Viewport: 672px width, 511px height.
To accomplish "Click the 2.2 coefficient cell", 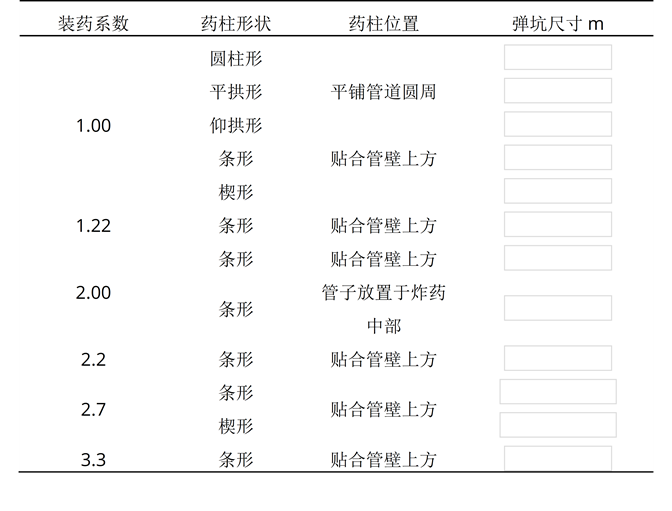I will 93,360.
